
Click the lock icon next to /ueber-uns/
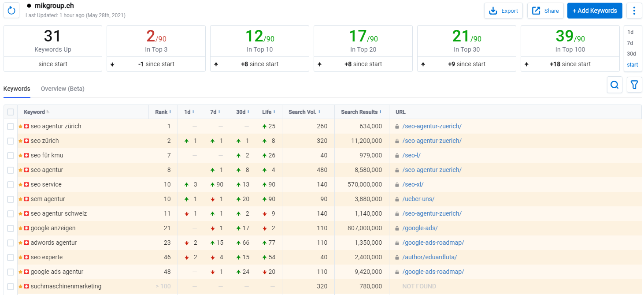coord(397,199)
